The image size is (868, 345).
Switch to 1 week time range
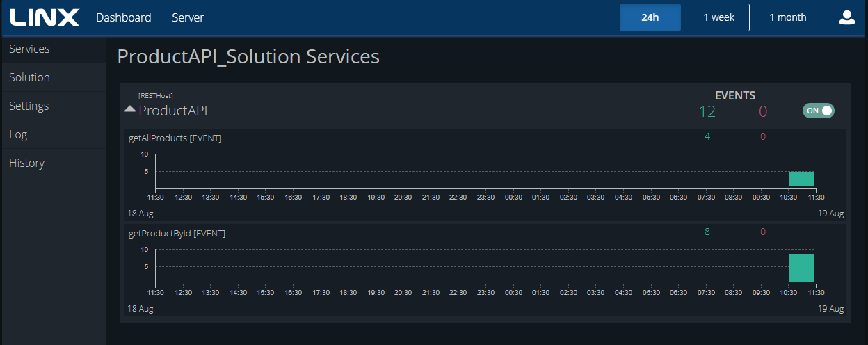click(x=718, y=17)
